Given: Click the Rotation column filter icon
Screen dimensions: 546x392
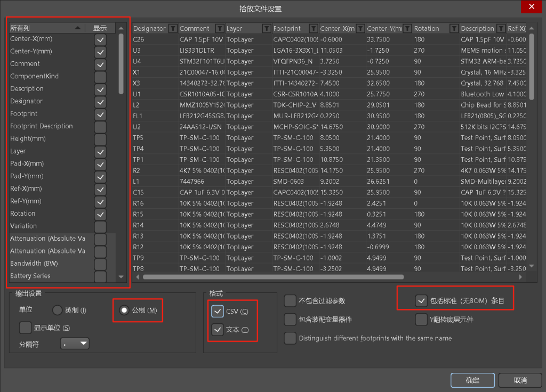Looking at the screenshot, I should (454, 28).
